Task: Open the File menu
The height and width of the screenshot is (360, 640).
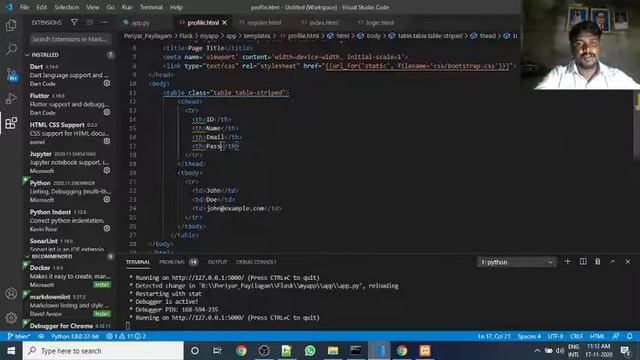Action: (24, 7)
